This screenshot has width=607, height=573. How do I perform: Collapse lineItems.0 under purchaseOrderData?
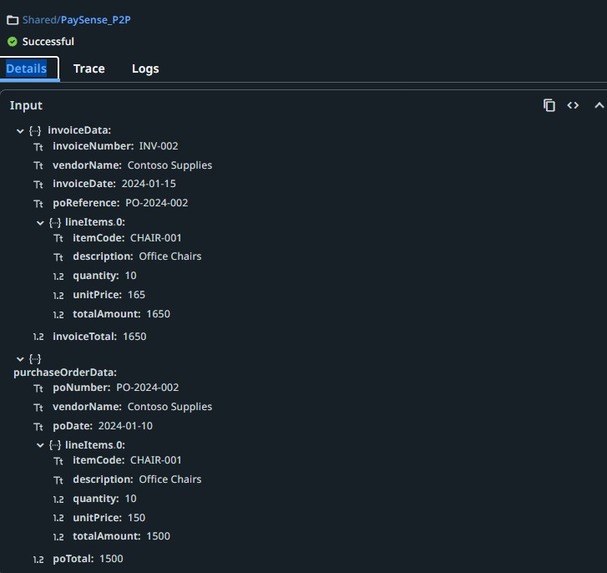[x=40, y=446]
